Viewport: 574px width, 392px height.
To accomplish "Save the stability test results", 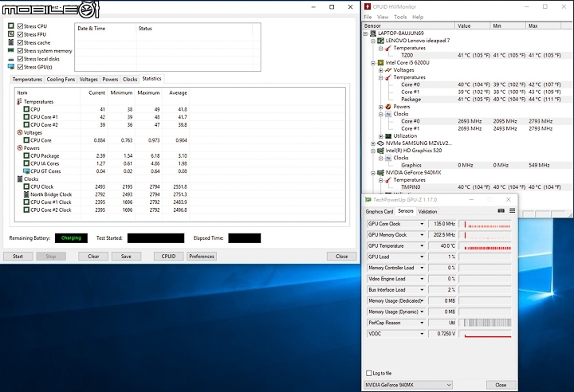I will pyautogui.click(x=126, y=257).
